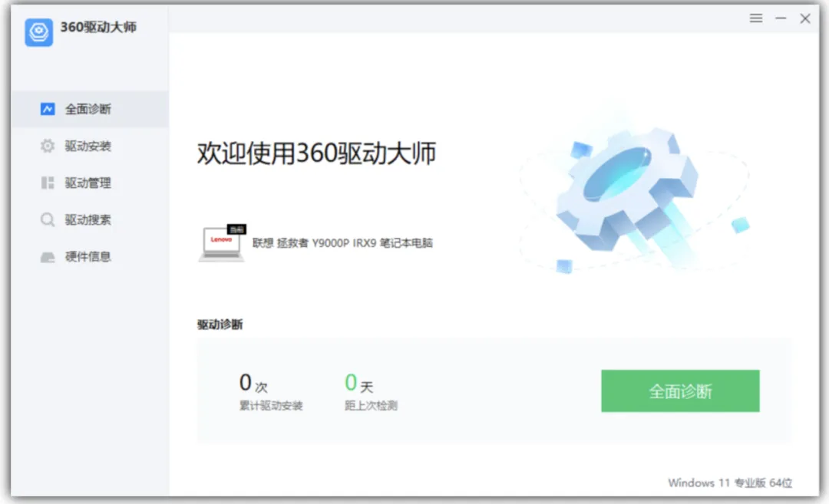Close the 360驱动大师 window

tap(805, 18)
